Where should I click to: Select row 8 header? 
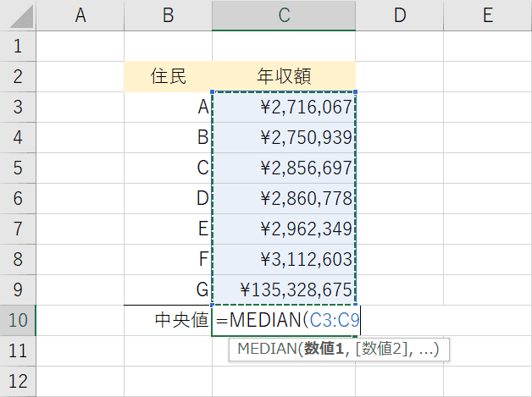(x=18, y=259)
